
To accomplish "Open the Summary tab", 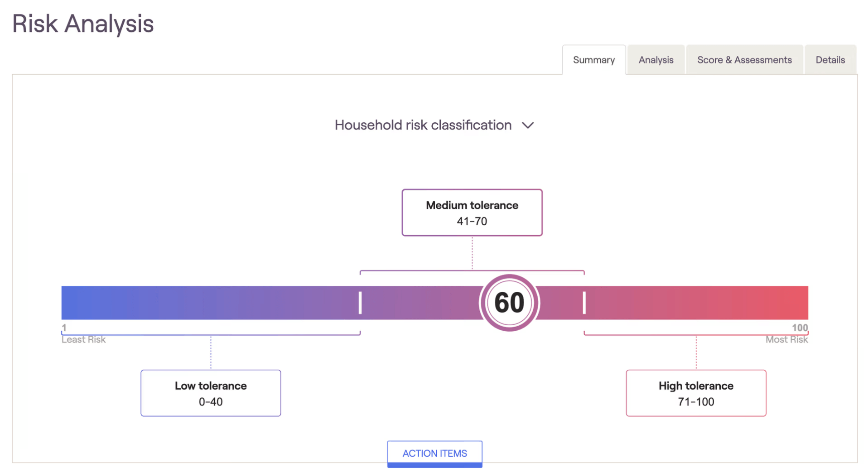I will click(x=593, y=60).
